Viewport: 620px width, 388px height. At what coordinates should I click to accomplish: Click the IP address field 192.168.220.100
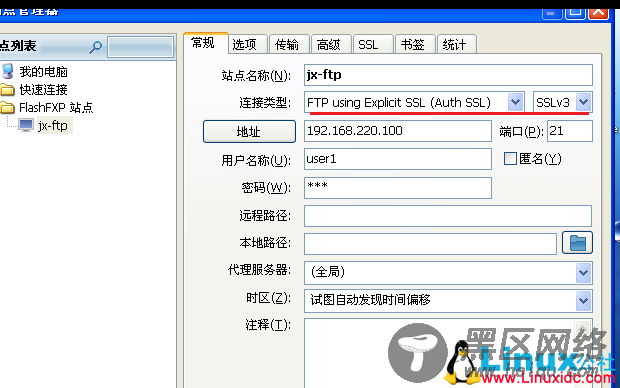tap(398, 131)
